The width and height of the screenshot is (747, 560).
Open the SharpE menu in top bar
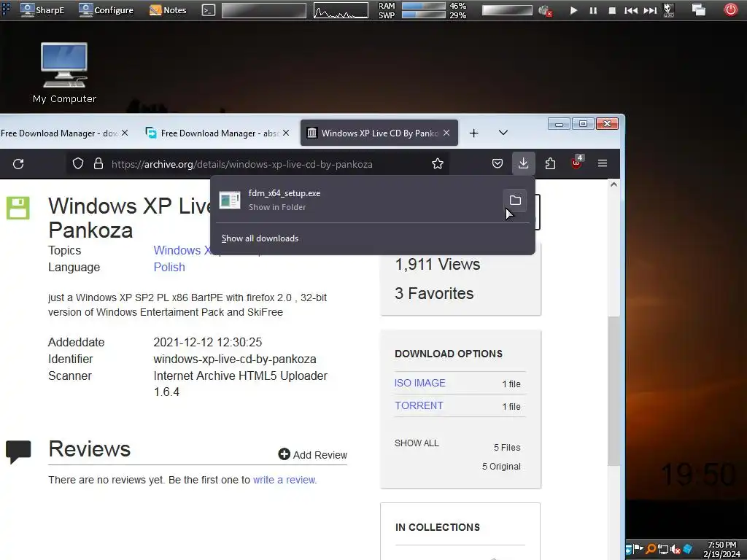click(x=43, y=10)
